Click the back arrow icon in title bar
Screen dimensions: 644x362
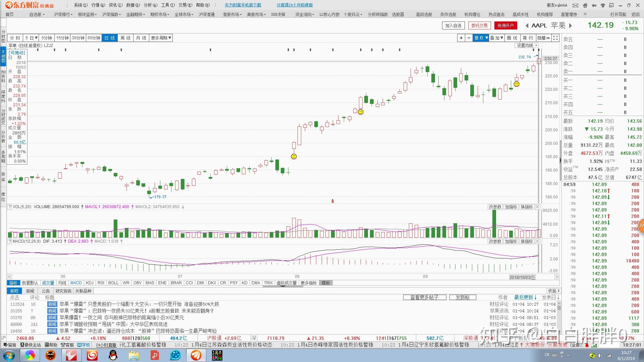(x=594, y=5)
